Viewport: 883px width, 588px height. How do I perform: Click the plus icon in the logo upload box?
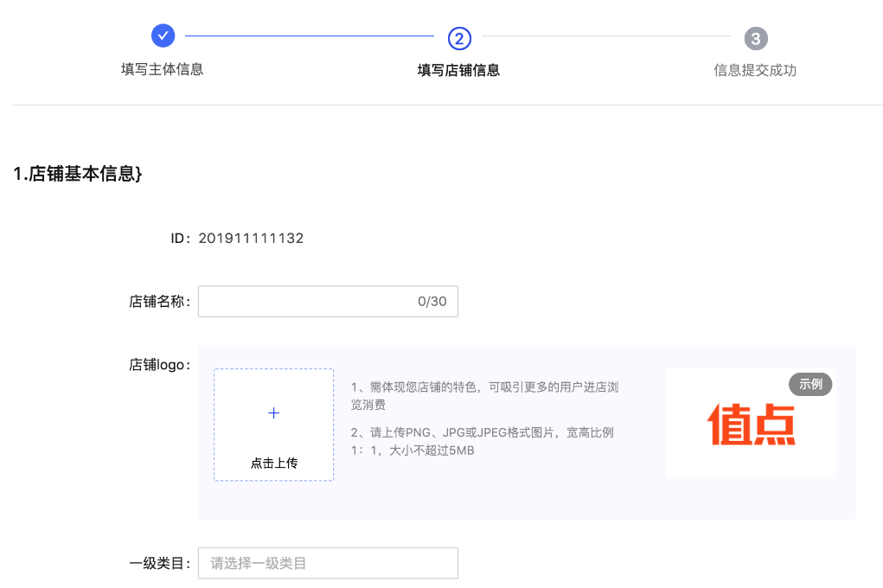coord(273,413)
